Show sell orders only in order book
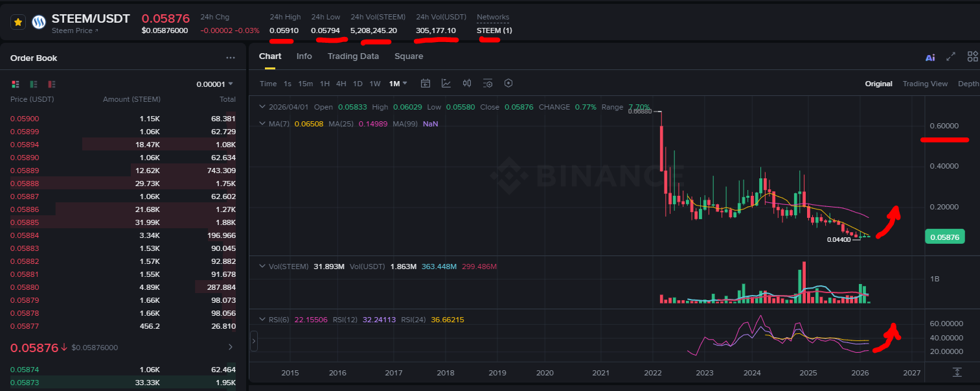Viewport: 980px width, 391px height. 52,84
